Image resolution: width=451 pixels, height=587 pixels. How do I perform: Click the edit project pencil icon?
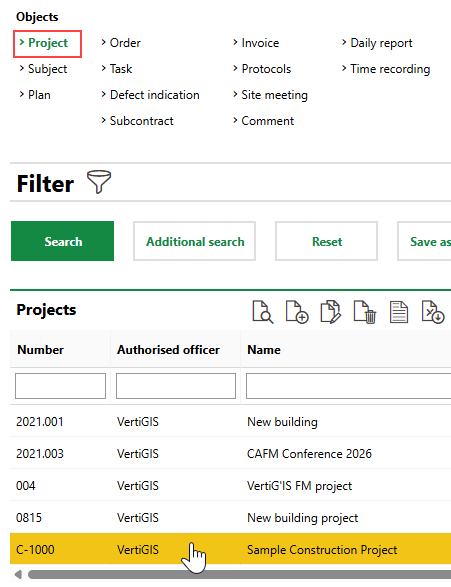[x=331, y=311]
